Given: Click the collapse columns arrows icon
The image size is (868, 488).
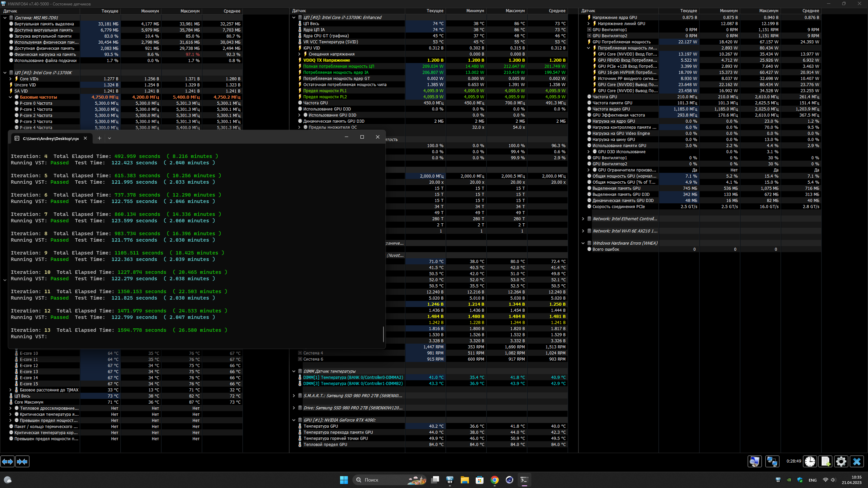Looking at the screenshot, I should 22,461.
